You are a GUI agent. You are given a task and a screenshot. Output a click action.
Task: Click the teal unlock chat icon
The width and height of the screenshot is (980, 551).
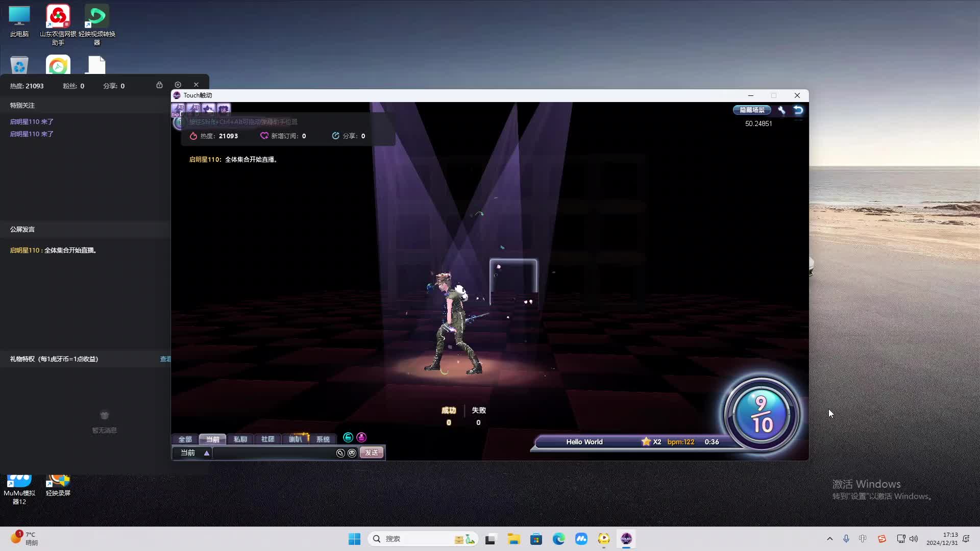pyautogui.click(x=348, y=438)
